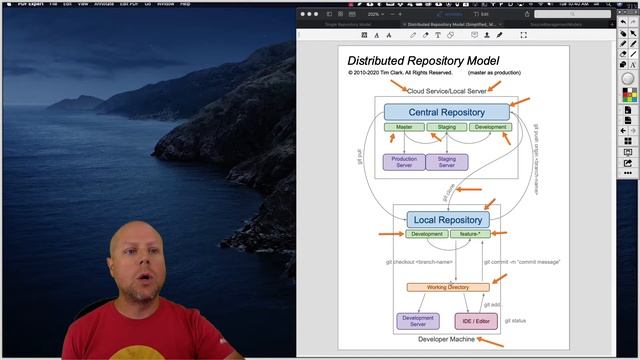The image size is (640, 360).
Task: Select the stamp tool
Action: click(487, 35)
